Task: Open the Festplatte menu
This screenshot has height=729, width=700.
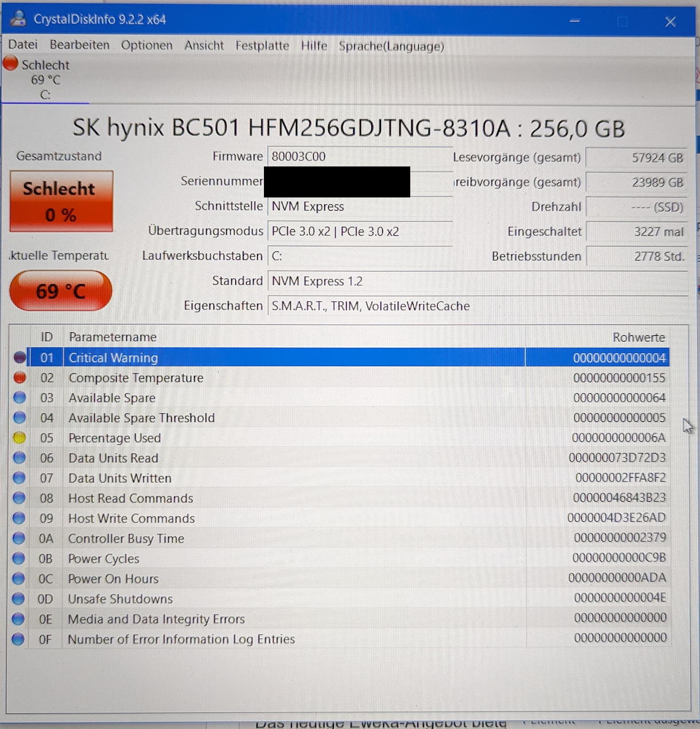Action: point(262,46)
